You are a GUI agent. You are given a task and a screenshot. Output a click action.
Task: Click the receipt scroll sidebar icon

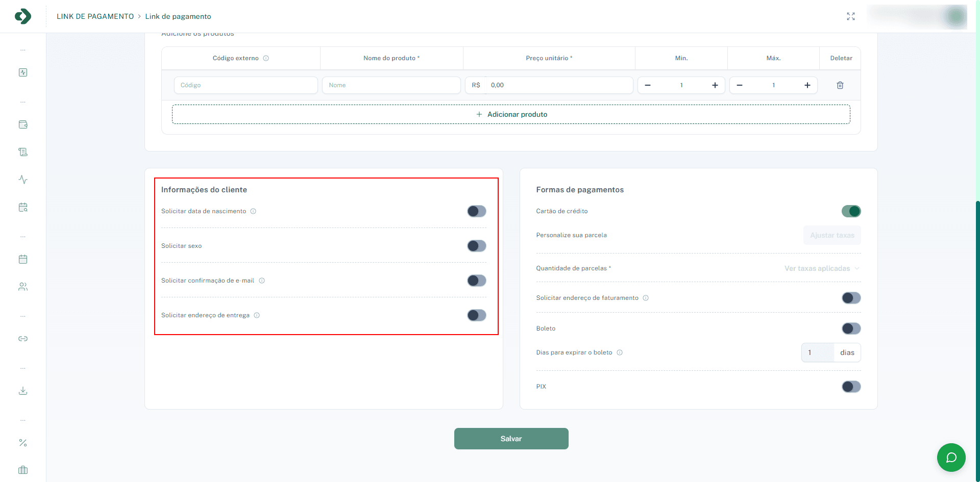click(x=23, y=152)
